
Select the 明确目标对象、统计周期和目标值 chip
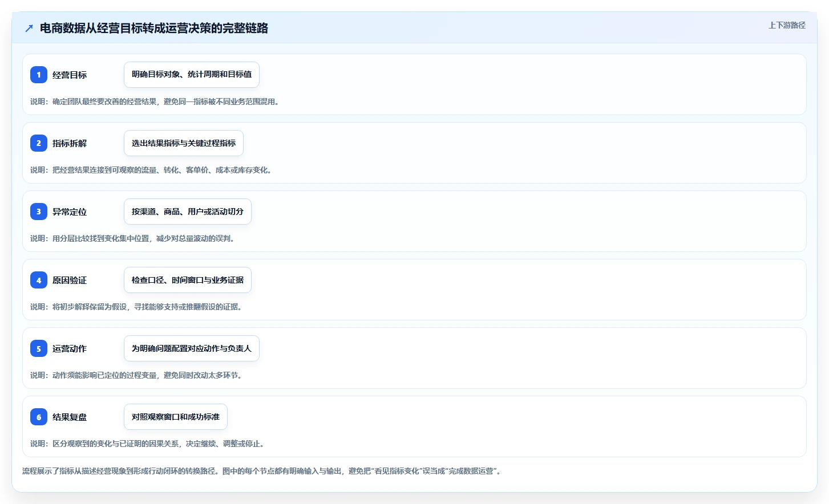click(x=192, y=75)
